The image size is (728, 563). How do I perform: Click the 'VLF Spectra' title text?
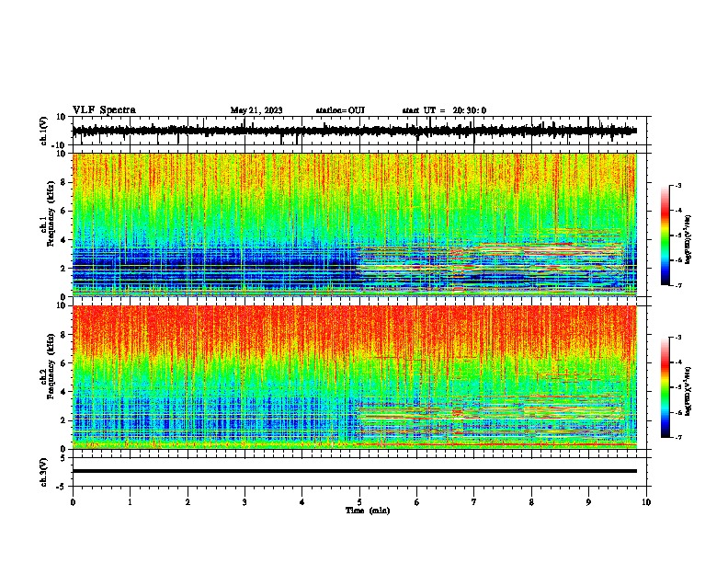click(x=104, y=110)
